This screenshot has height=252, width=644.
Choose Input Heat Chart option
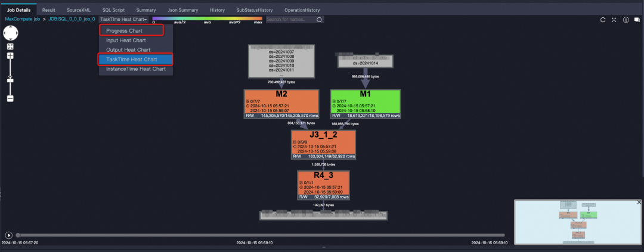tap(126, 41)
